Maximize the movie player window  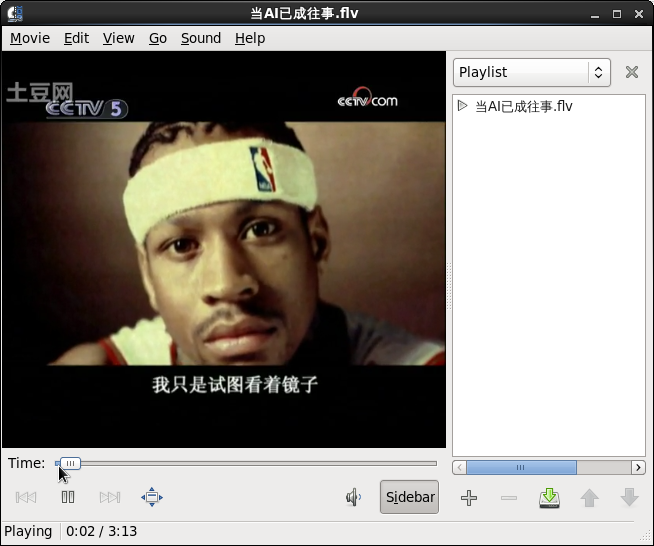pos(616,14)
